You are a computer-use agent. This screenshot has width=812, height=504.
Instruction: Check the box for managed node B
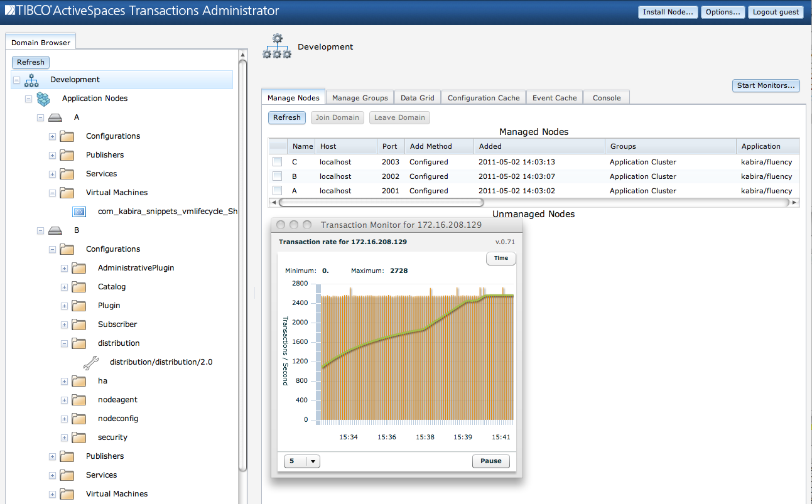pos(277,176)
